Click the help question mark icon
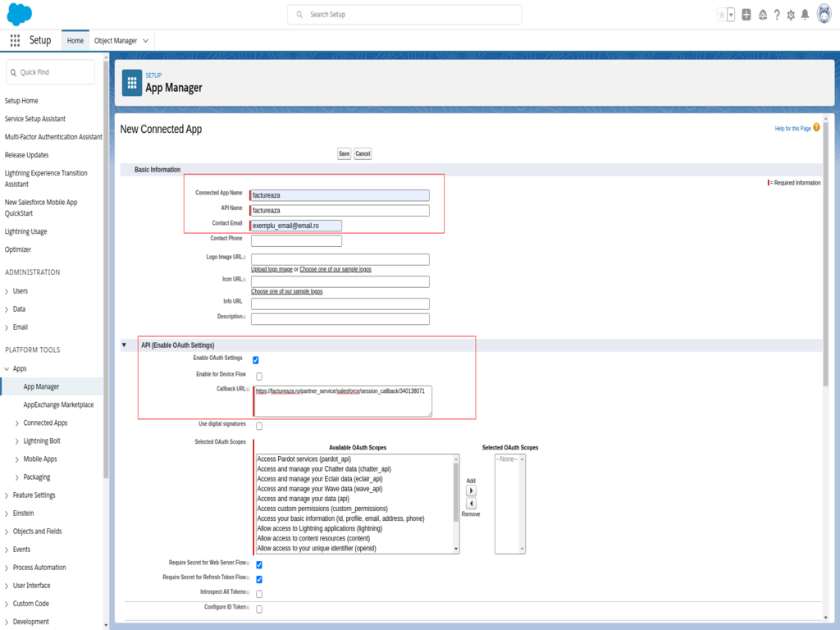The height and width of the screenshot is (630, 840). [x=777, y=15]
